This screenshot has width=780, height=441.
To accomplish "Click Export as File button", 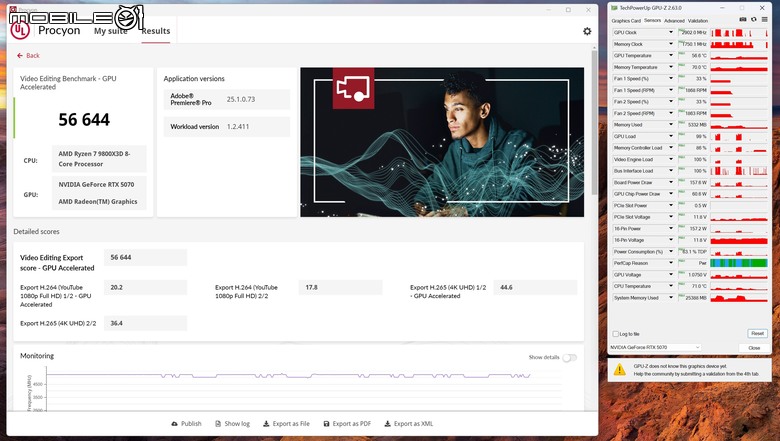I will click(x=286, y=424).
